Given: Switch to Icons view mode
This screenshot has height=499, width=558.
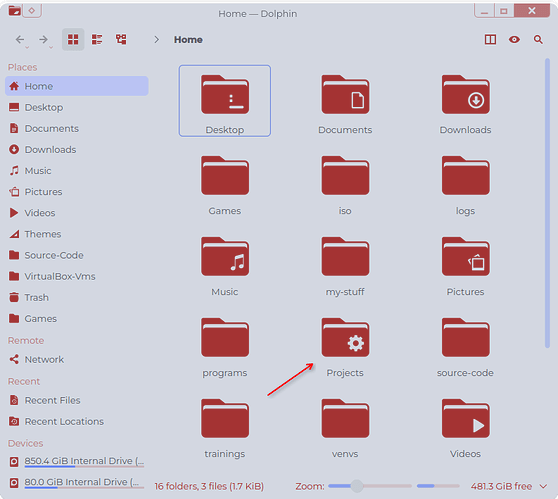Looking at the screenshot, I should point(73,39).
